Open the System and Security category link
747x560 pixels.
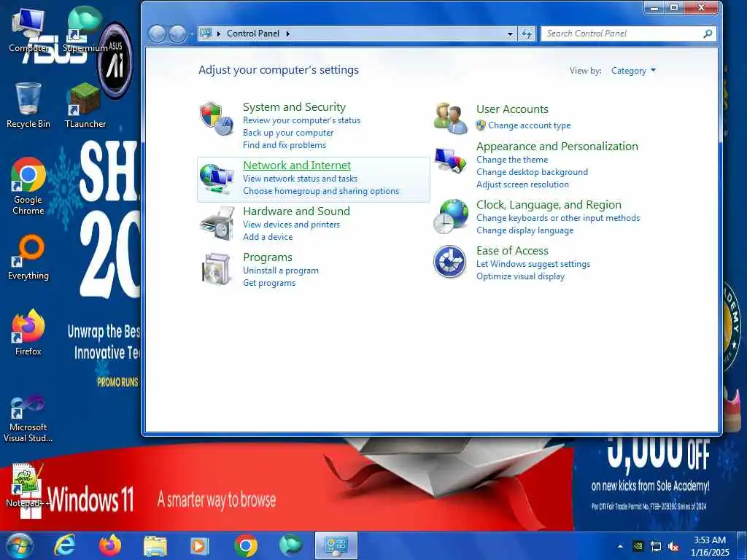[x=294, y=107]
